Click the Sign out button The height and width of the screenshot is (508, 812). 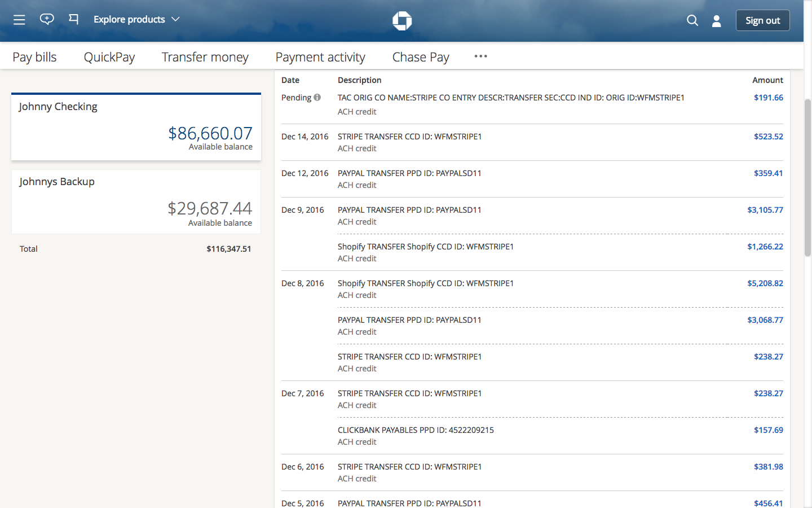[762, 20]
